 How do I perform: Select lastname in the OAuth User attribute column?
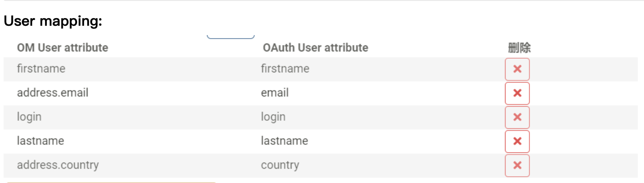(x=285, y=141)
